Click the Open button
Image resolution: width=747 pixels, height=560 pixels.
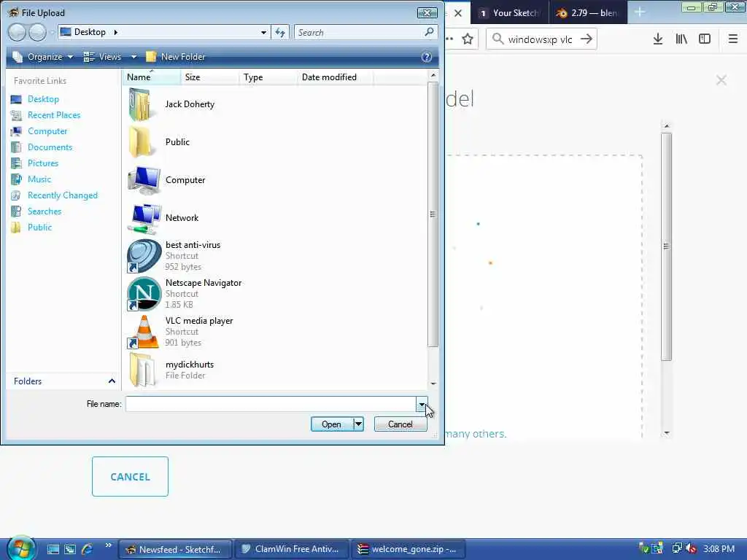point(332,424)
